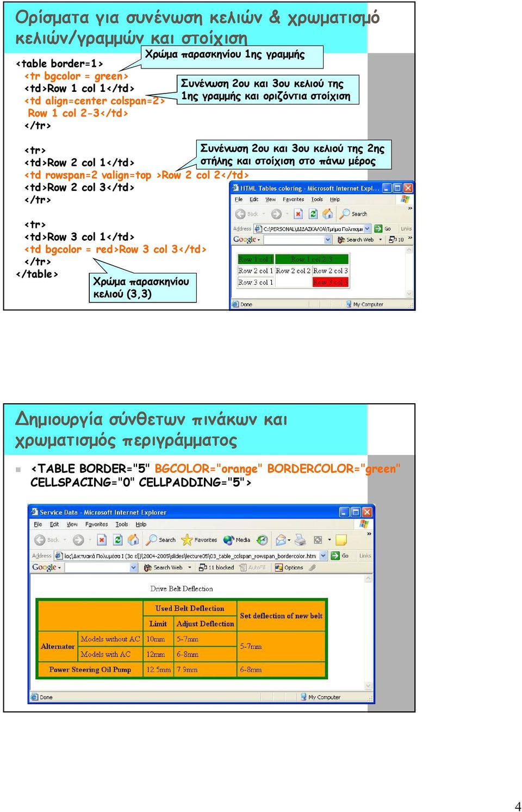Expand toolbar overflow chevron in Service Data window
522x812 pixels.
pyautogui.click(x=369, y=534)
